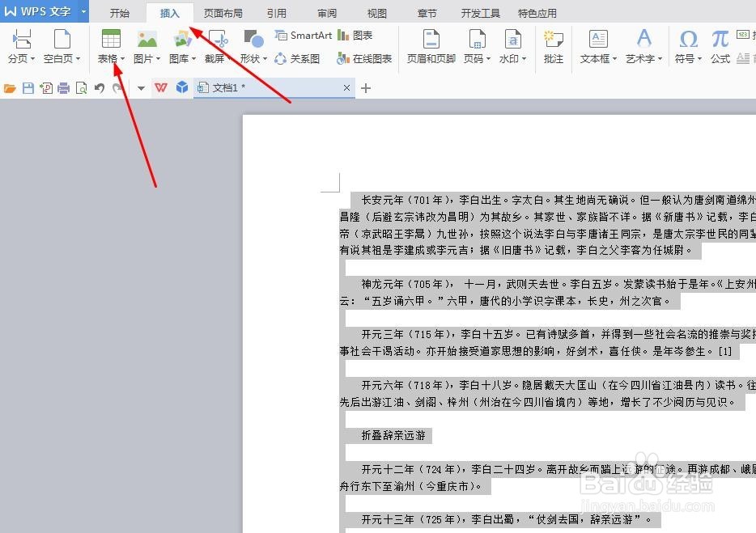This screenshot has height=533, width=756.
Task: Open a new document tab with plus button
Action: click(x=366, y=87)
